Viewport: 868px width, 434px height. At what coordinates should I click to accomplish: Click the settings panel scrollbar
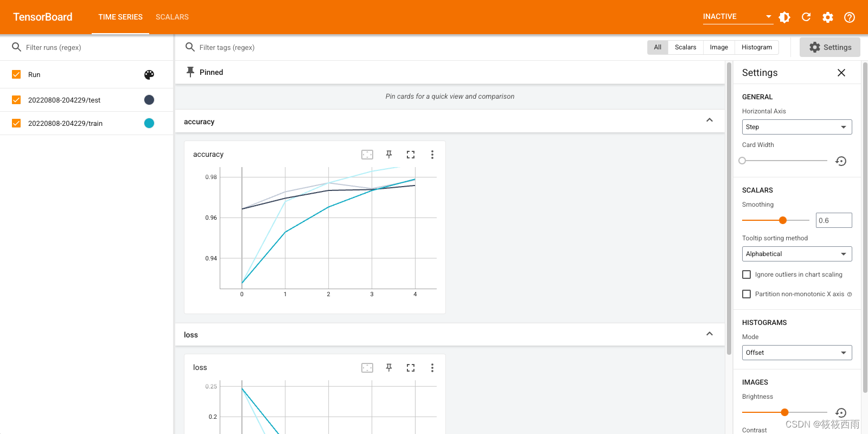coord(865,228)
